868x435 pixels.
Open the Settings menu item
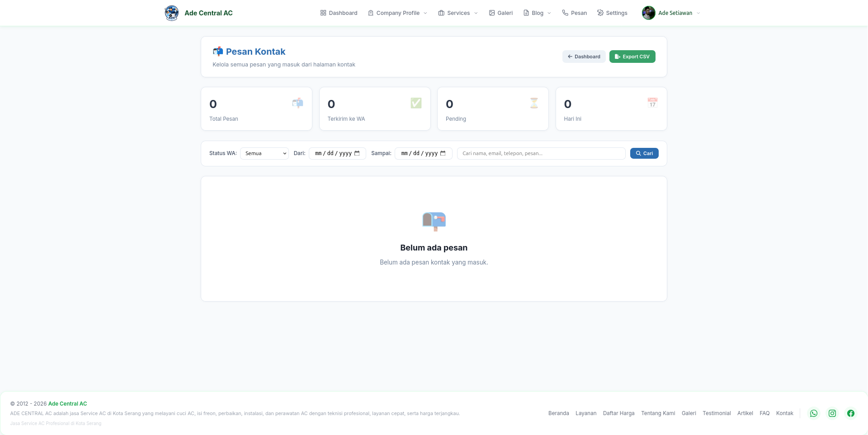click(x=612, y=13)
